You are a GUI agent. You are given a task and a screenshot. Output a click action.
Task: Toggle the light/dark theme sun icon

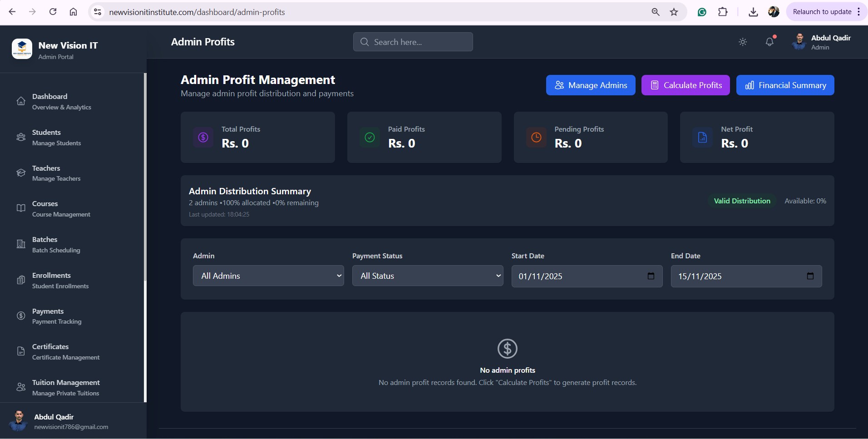click(743, 42)
